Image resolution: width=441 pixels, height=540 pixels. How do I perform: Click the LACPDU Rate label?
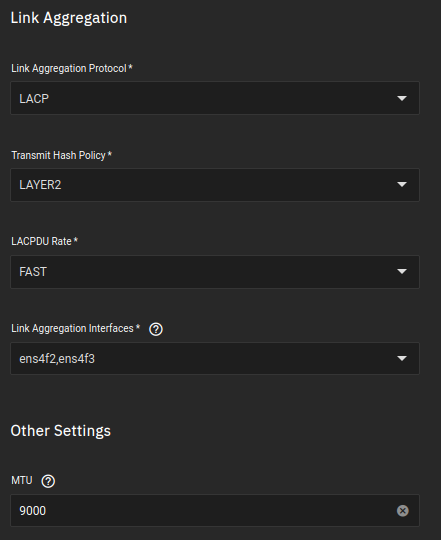tap(41, 241)
